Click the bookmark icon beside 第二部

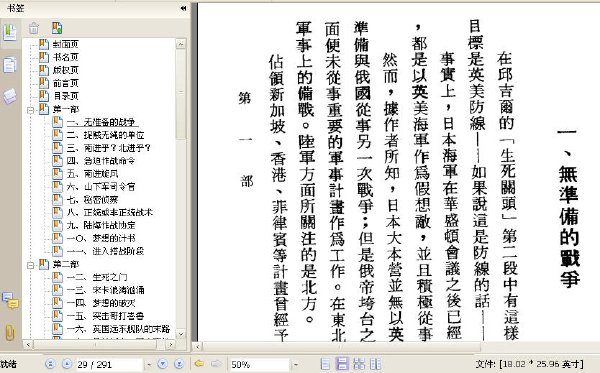tap(44, 264)
